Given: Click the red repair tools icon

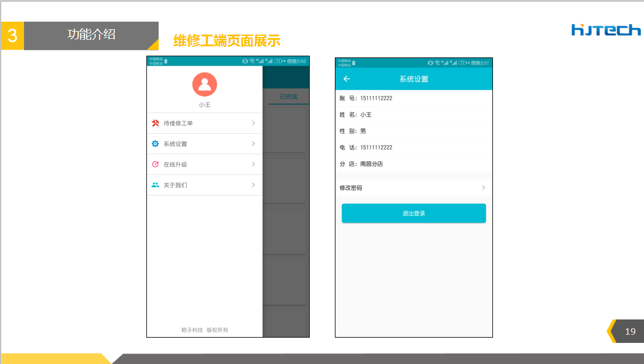Looking at the screenshot, I should tap(155, 123).
